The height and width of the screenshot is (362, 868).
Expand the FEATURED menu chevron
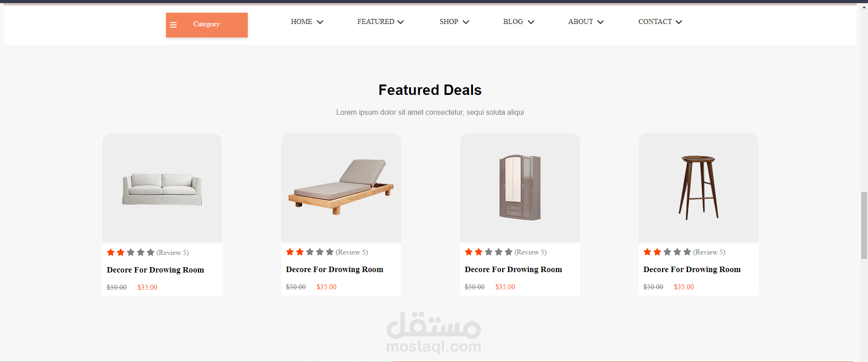pyautogui.click(x=401, y=22)
